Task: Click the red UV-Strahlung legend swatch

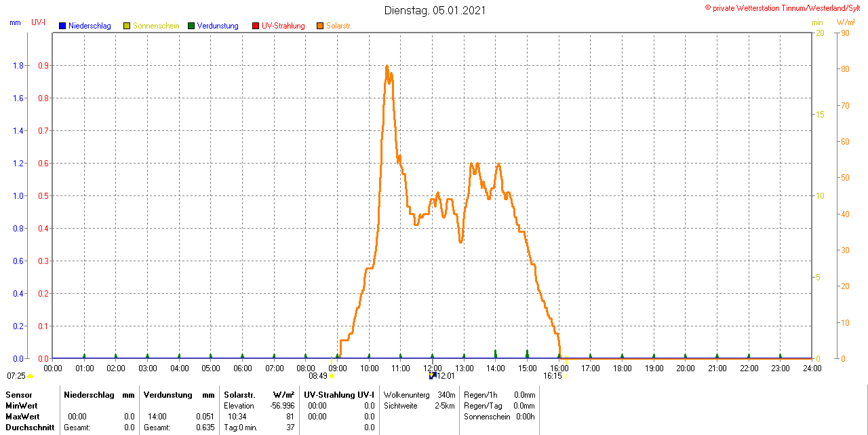Action: coord(256,26)
